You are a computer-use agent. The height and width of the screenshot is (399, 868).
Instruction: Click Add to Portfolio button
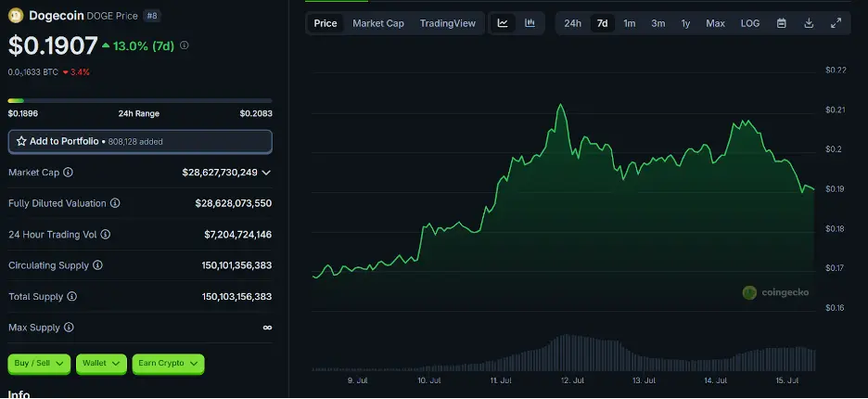[x=140, y=141]
